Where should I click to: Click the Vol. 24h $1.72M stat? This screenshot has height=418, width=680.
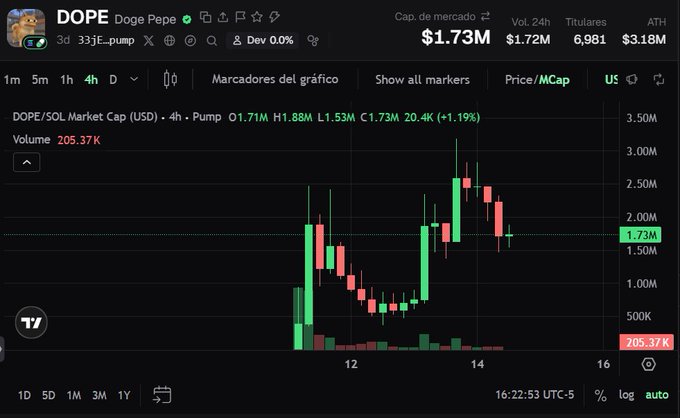[x=528, y=31]
